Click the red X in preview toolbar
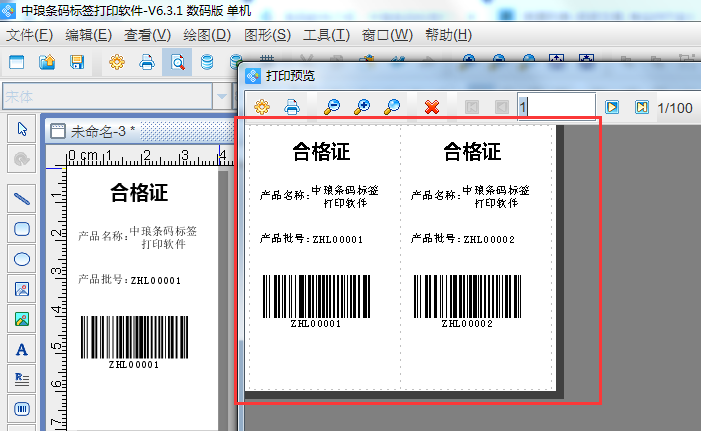The height and width of the screenshot is (431, 701). pyautogui.click(x=432, y=107)
